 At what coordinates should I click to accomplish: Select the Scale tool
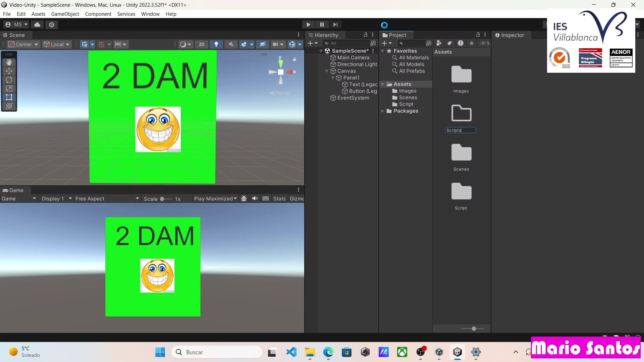click(x=9, y=88)
